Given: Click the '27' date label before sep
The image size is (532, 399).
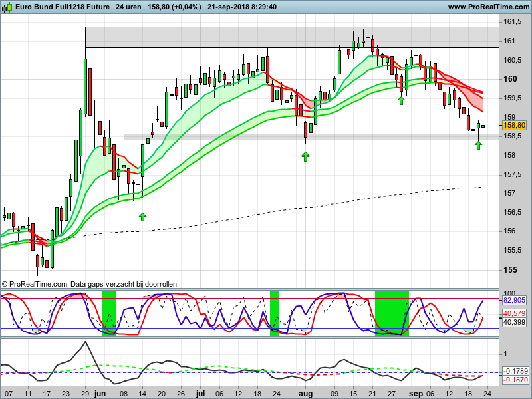Looking at the screenshot, I should (x=392, y=394).
